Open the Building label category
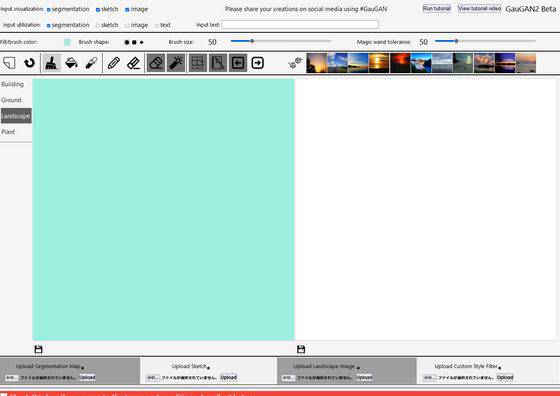Screen dimensions: 560x396 [12, 84]
